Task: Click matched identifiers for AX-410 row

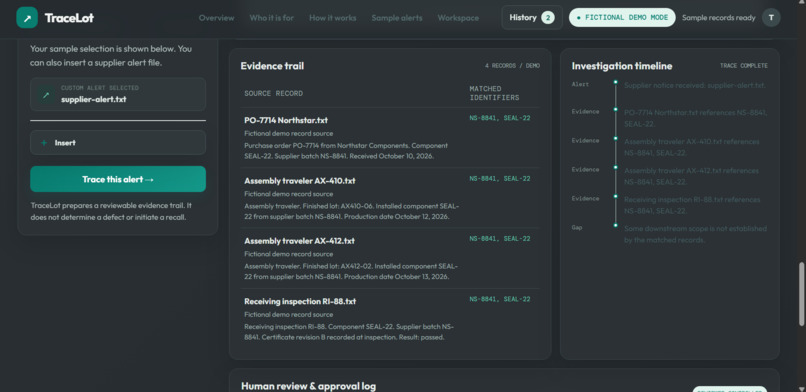Action: point(500,179)
